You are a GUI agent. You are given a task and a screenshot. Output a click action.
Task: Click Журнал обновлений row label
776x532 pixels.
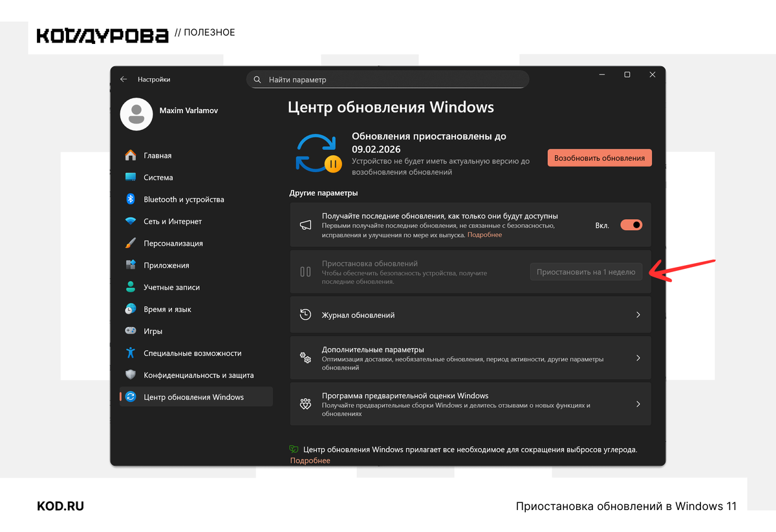[358, 315]
